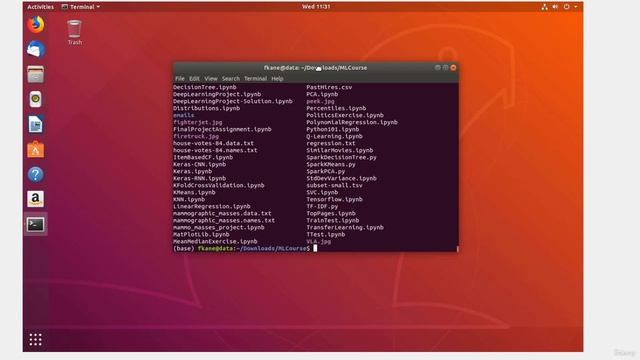Click the fkane@data prompt text

pyautogui.click(x=216, y=248)
